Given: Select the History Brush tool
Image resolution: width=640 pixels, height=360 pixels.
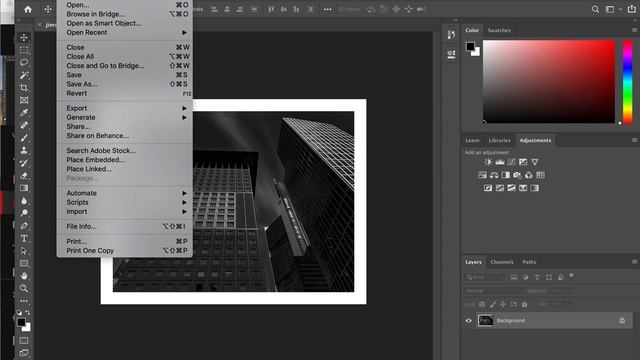Looking at the screenshot, I should point(24,163).
